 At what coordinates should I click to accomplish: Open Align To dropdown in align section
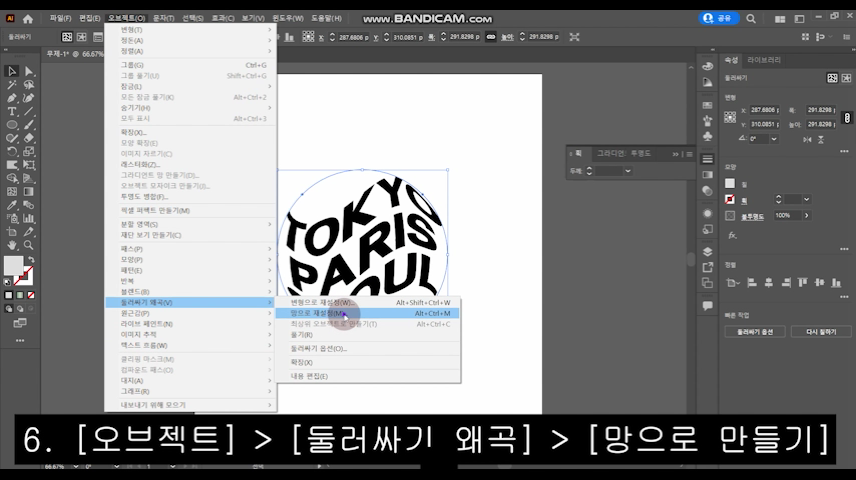tap(732, 282)
